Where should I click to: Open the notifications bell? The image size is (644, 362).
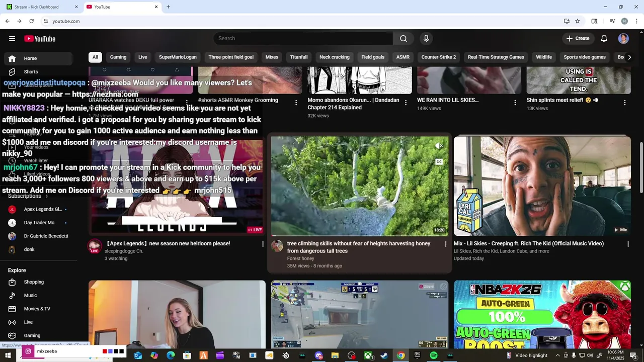[604, 39]
